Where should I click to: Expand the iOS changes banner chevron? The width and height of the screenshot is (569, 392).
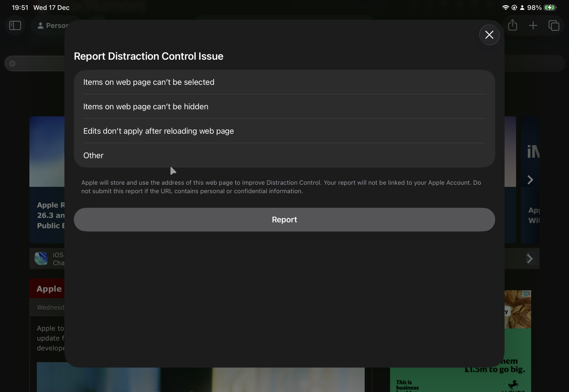[x=529, y=259]
